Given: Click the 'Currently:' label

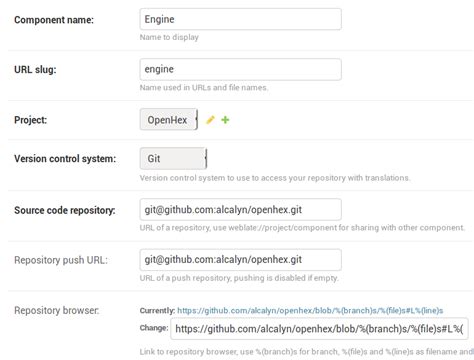Looking at the screenshot, I should tap(157, 311).
